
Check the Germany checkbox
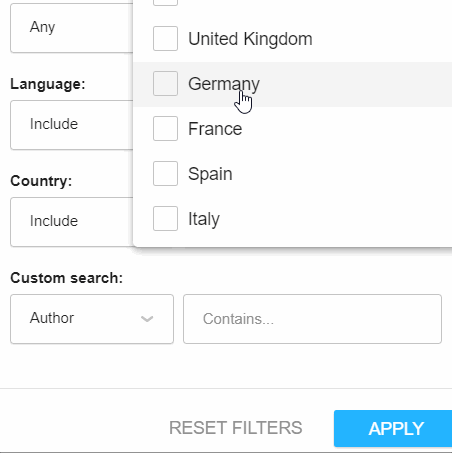click(165, 83)
